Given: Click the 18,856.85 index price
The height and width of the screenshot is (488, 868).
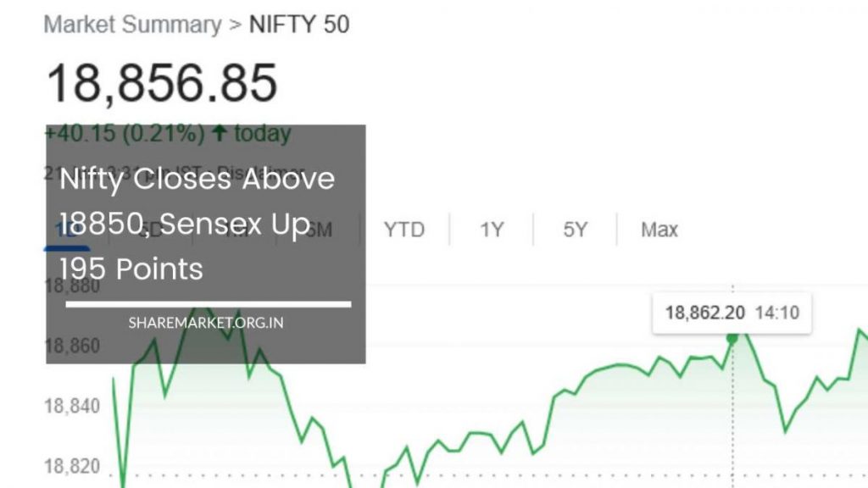Looking at the screenshot, I should (161, 83).
